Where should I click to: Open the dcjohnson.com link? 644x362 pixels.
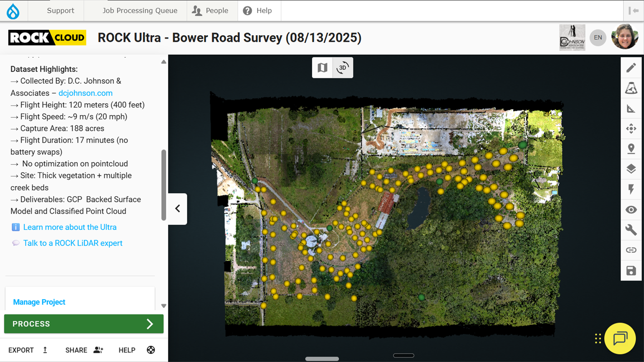[x=85, y=93]
